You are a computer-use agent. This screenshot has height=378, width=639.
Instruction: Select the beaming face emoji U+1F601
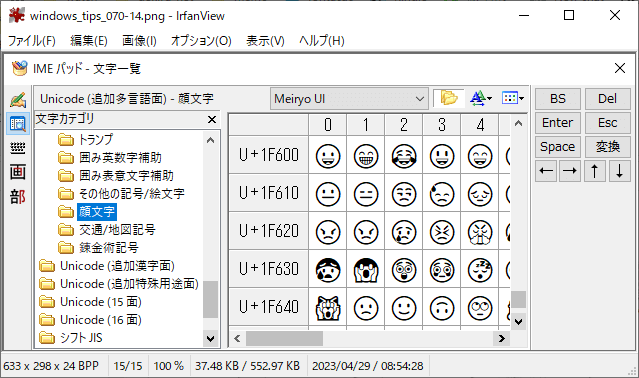(366, 156)
